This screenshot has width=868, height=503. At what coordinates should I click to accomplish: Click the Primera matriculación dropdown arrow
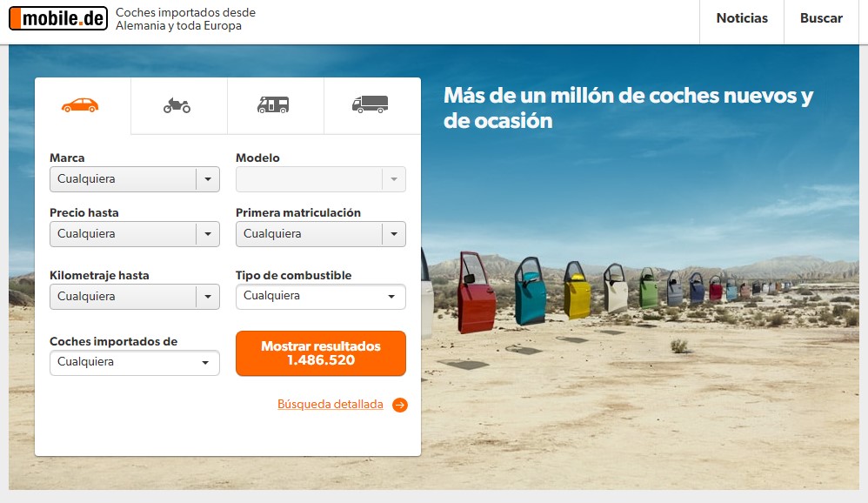click(x=394, y=234)
